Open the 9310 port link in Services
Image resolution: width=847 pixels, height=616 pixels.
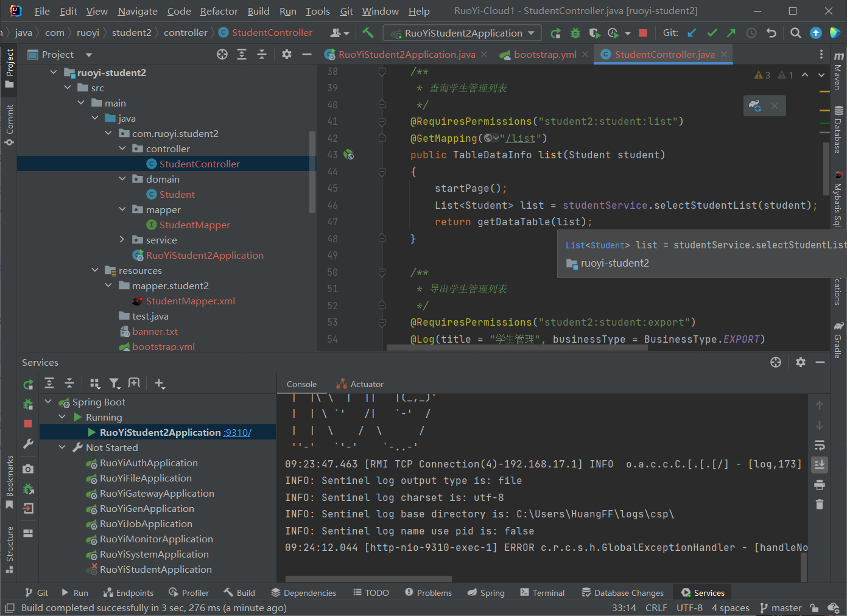(237, 432)
